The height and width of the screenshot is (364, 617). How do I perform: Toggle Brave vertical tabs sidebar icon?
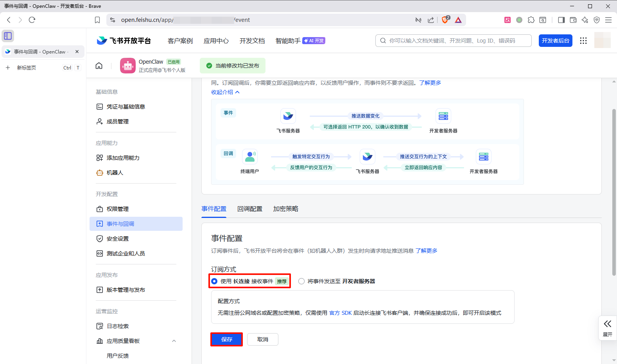8,36
